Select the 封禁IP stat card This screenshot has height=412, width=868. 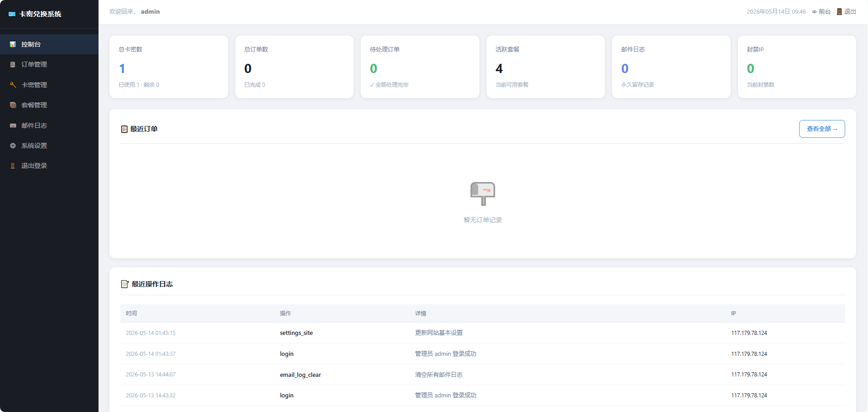797,67
